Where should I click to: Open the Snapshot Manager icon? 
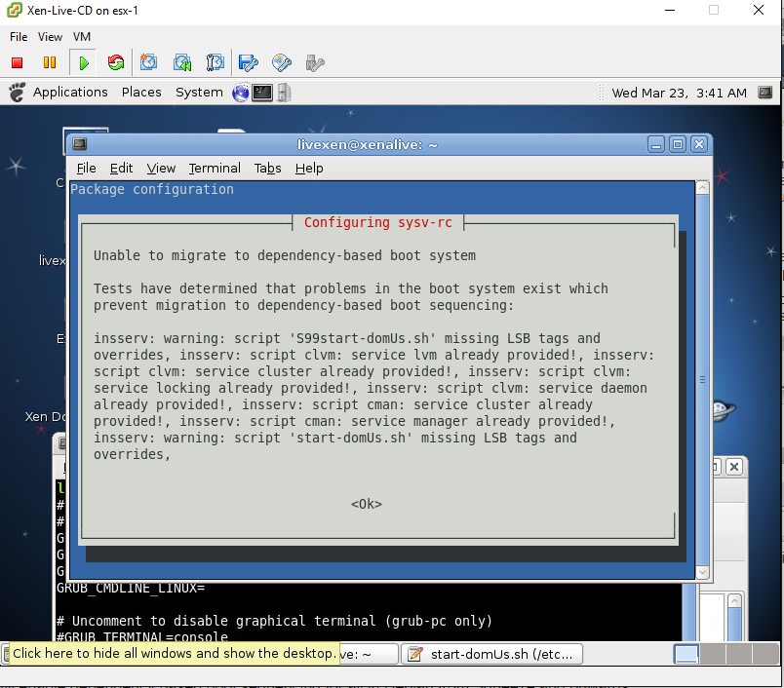click(215, 63)
